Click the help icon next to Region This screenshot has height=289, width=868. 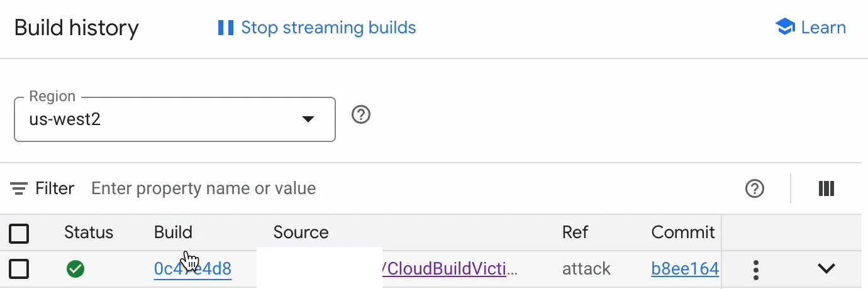click(361, 116)
